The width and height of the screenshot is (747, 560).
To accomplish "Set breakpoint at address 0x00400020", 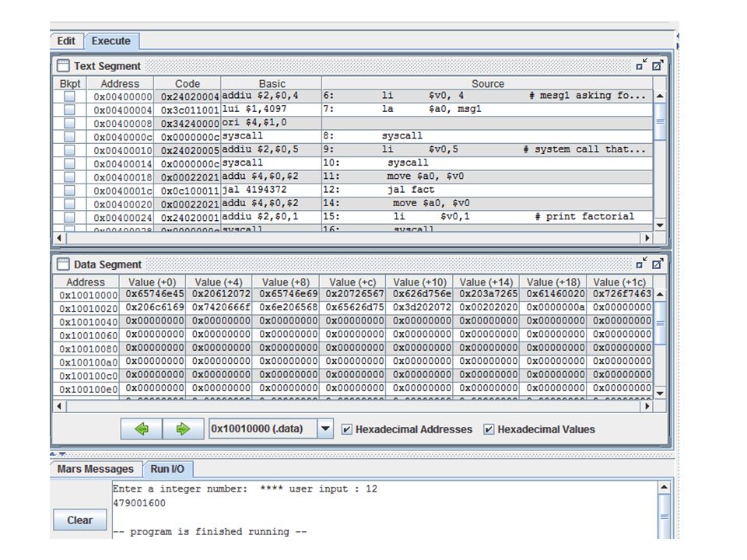I will (69, 204).
